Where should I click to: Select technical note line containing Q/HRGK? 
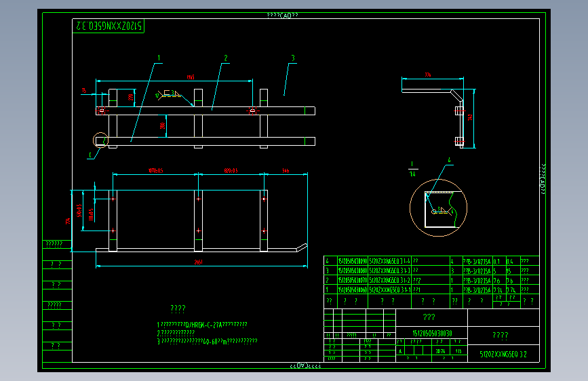tap(202, 325)
